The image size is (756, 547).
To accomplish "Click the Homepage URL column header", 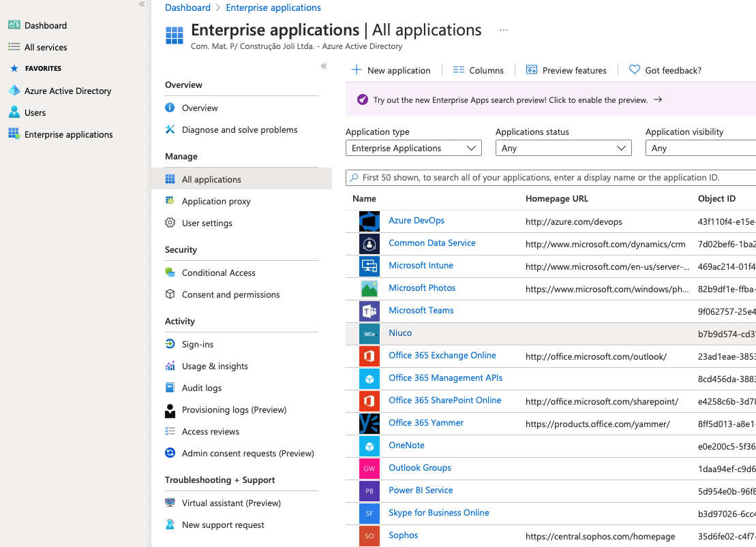I will [x=556, y=198].
